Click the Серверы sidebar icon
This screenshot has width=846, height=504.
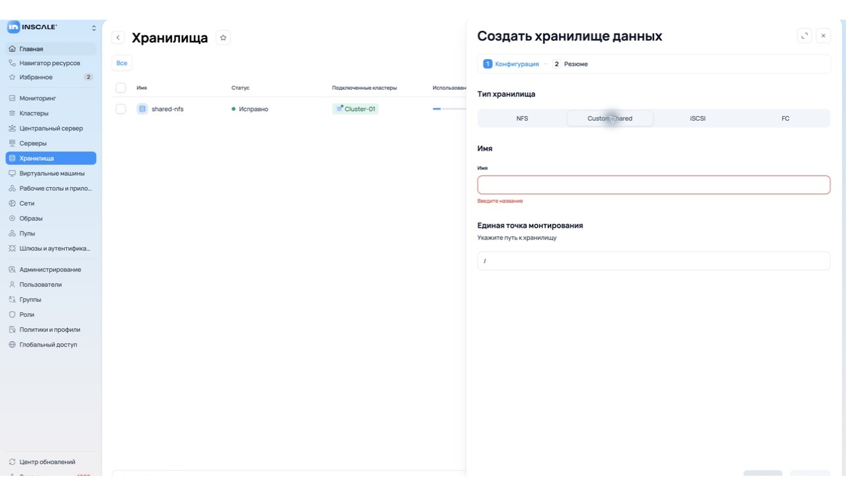(x=12, y=143)
